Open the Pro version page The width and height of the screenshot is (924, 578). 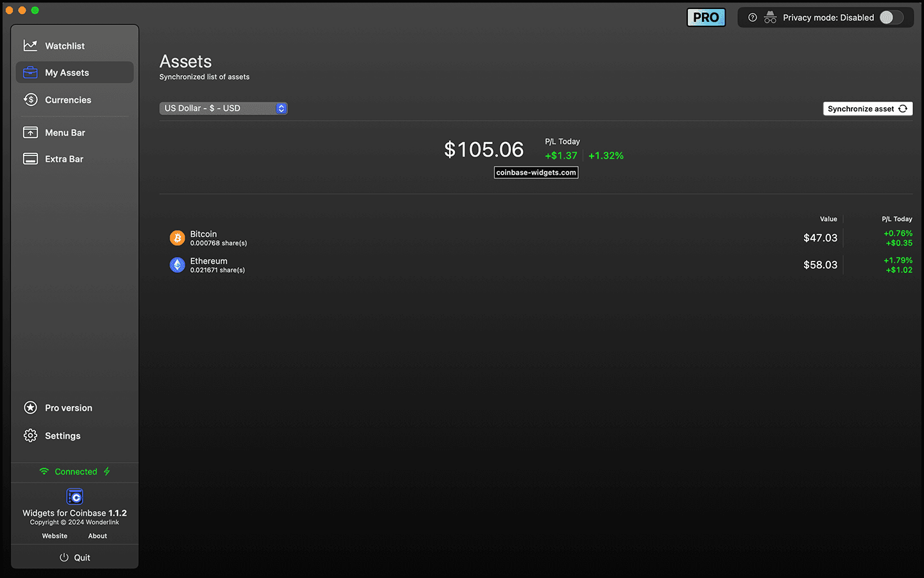[68, 408]
